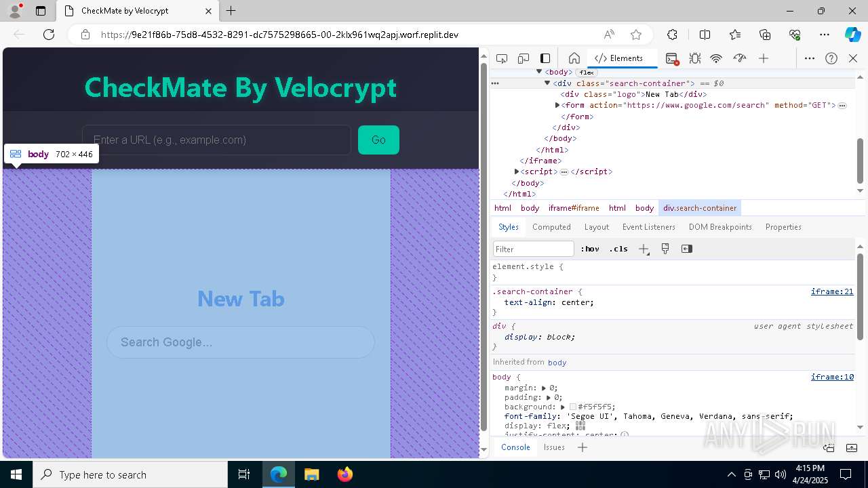Image resolution: width=868 pixels, height=488 pixels.
Task: Open browser Extensions puzzle icon
Action: (x=672, y=35)
